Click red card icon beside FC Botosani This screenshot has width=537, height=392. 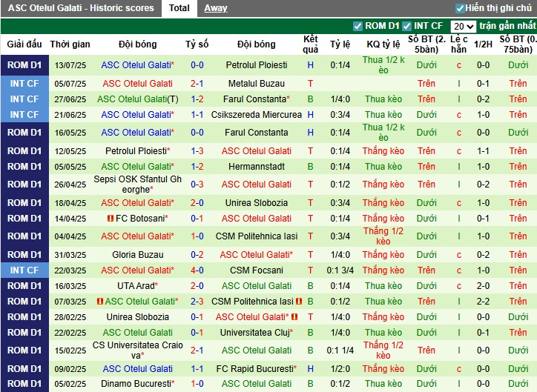[111, 219]
